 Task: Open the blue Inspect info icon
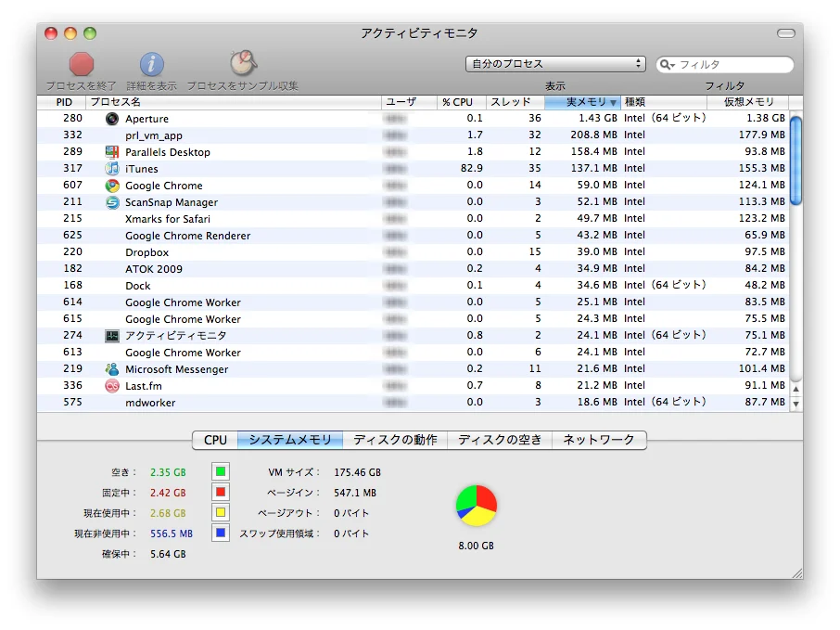coord(152,64)
